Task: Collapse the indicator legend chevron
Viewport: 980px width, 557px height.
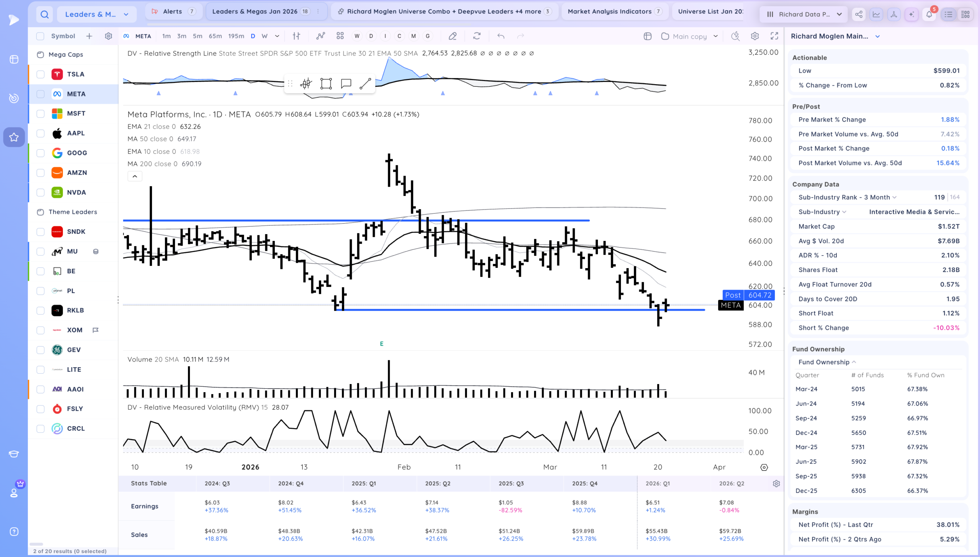Action: pos(135,176)
